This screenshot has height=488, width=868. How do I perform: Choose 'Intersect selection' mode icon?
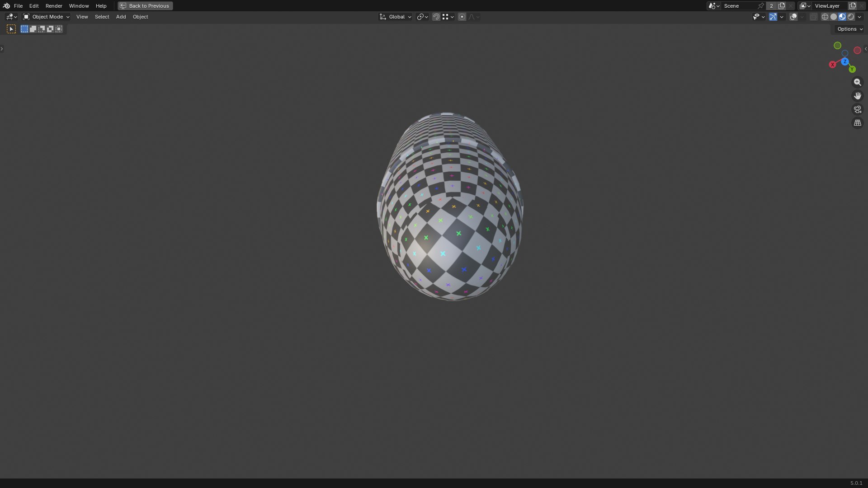tap(59, 29)
